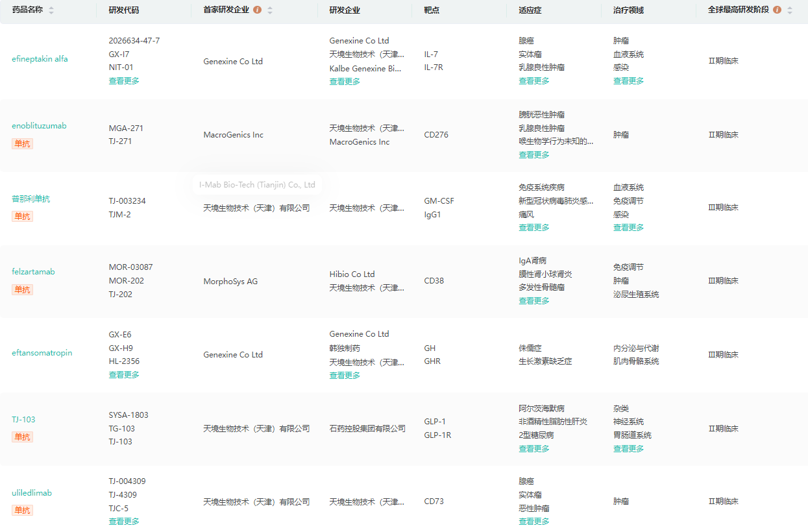Click 单抗 tag under TJ-103 name

[22, 437]
